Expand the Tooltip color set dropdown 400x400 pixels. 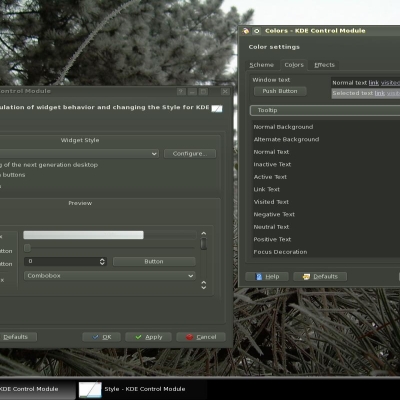(325, 110)
